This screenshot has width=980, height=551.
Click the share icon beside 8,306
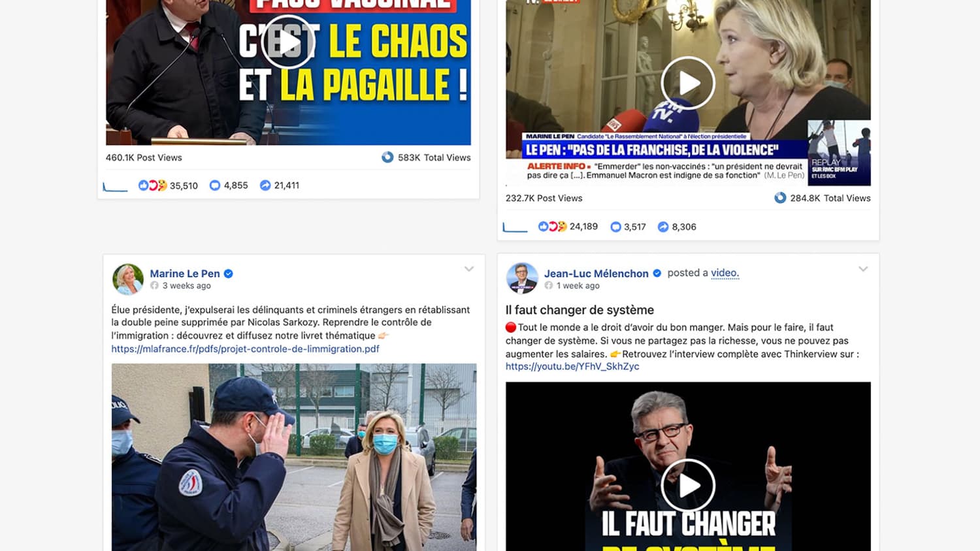pyautogui.click(x=663, y=227)
